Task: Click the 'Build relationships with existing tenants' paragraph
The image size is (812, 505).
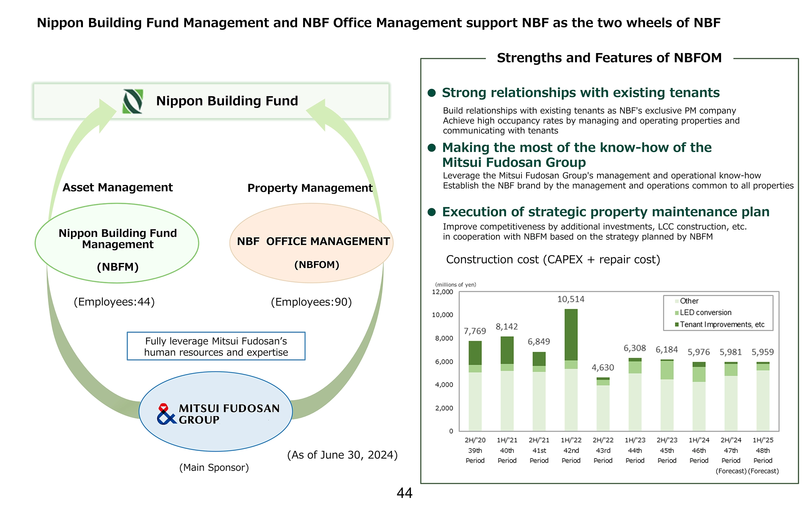Action: pos(591,121)
